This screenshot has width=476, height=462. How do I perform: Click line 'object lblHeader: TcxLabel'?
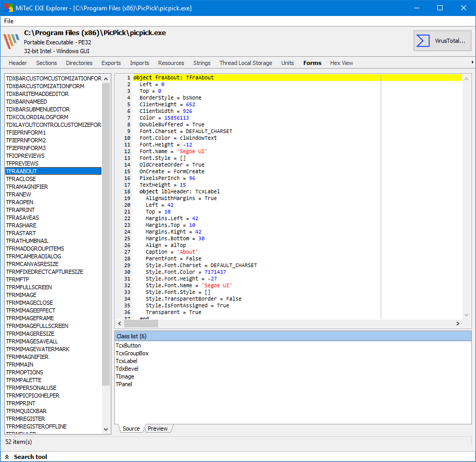[x=179, y=191]
